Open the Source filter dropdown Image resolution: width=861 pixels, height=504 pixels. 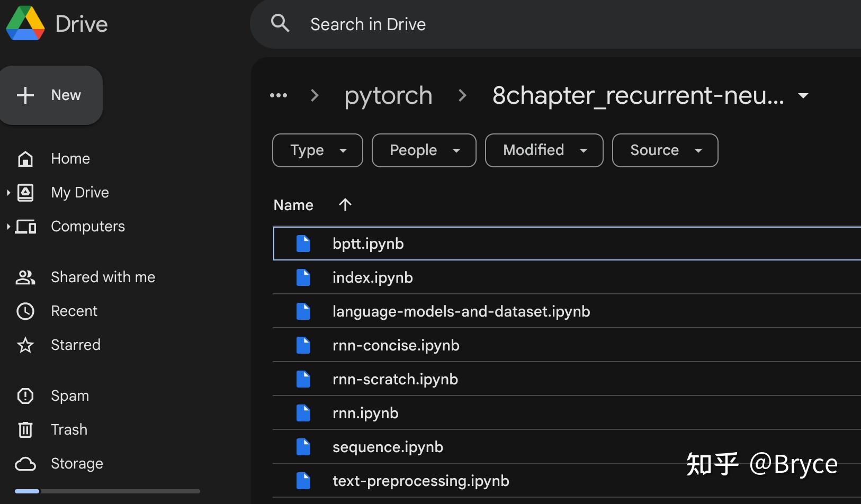pyautogui.click(x=665, y=150)
